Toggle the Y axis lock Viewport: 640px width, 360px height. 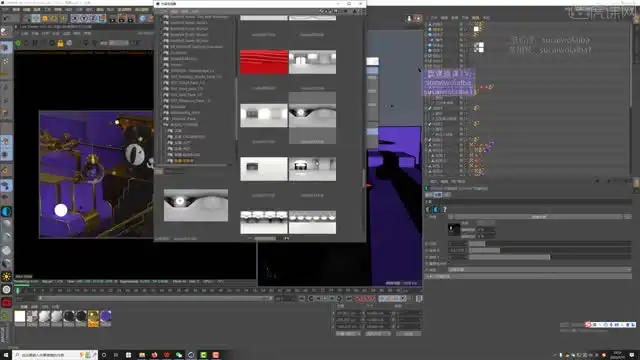coord(84,18)
